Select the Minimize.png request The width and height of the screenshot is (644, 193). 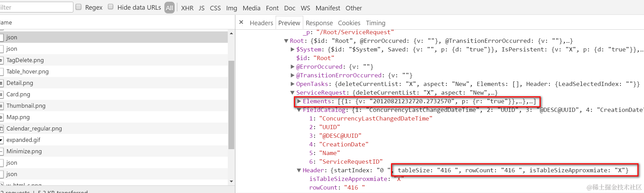coord(114,151)
